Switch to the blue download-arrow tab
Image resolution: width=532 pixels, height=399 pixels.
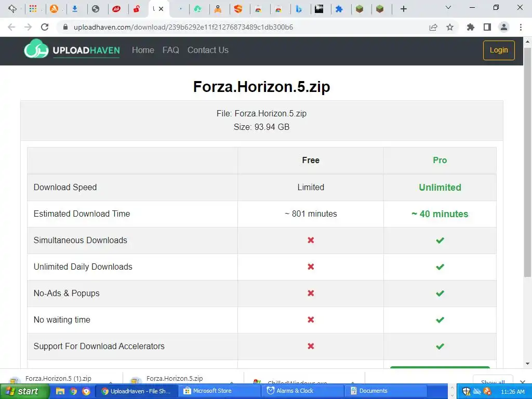coord(75,9)
